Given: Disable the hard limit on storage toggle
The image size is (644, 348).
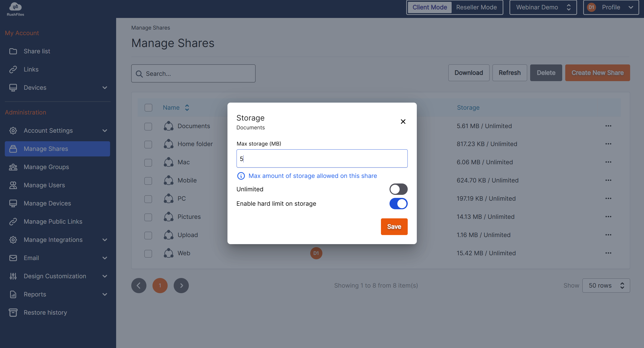Looking at the screenshot, I should click(398, 204).
